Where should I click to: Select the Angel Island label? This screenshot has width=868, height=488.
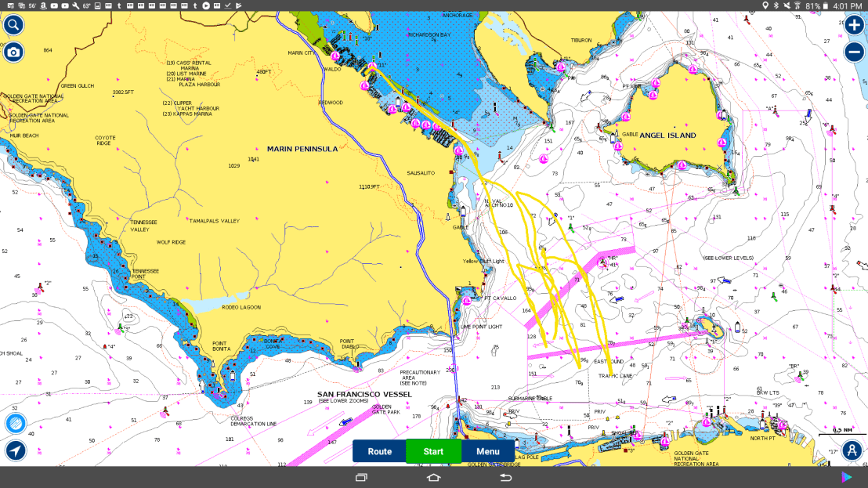[667, 136]
